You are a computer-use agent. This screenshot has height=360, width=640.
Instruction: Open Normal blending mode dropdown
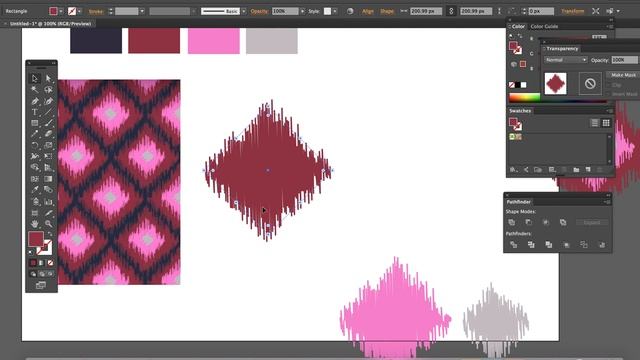pyautogui.click(x=566, y=60)
